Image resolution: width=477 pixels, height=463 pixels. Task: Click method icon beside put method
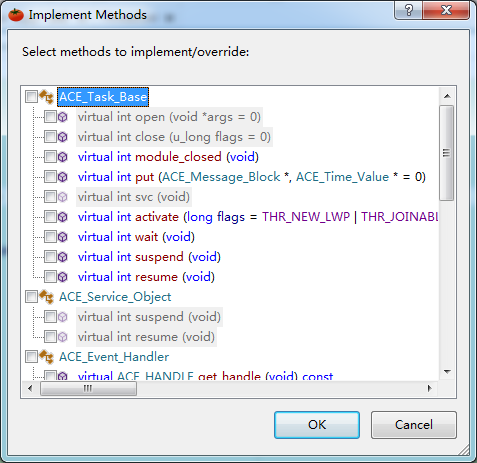(63, 177)
